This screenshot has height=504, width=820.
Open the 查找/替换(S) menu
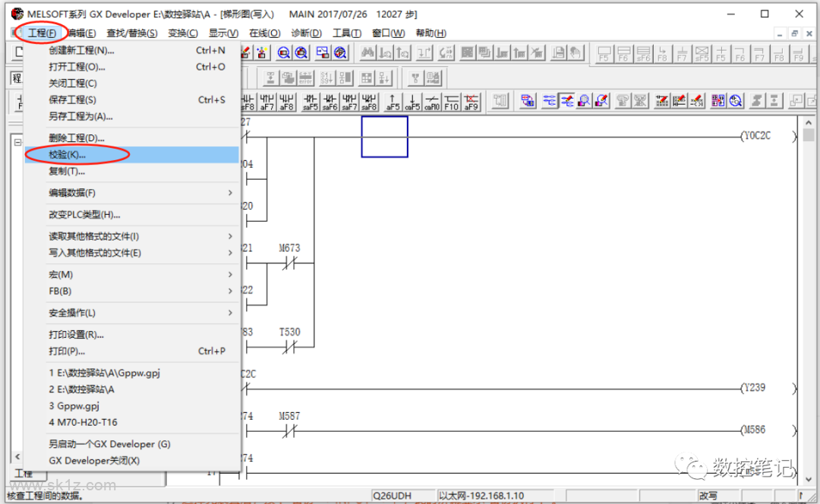[x=132, y=33]
